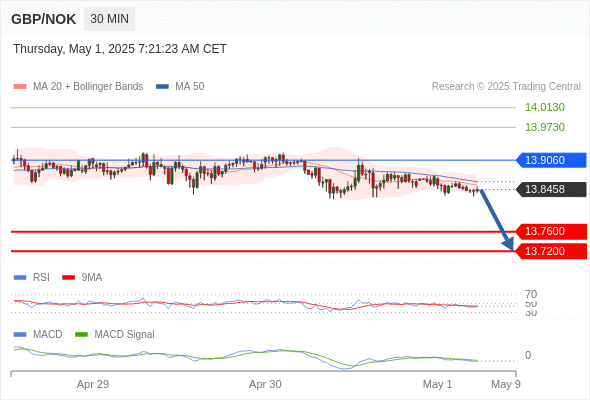Click the MACD Signal legend label

click(125, 335)
